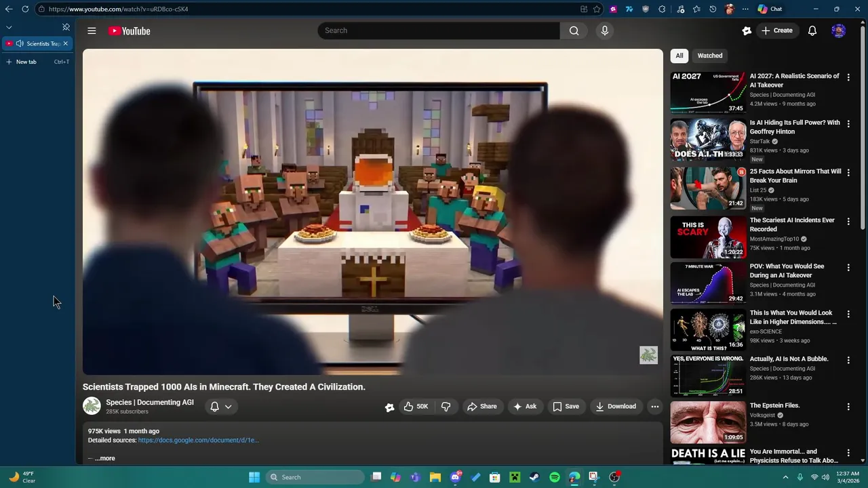The height and width of the screenshot is (488, 868).
Task: Add this page to favorites star
Action: pyautogui.click(x=597, y=9)
